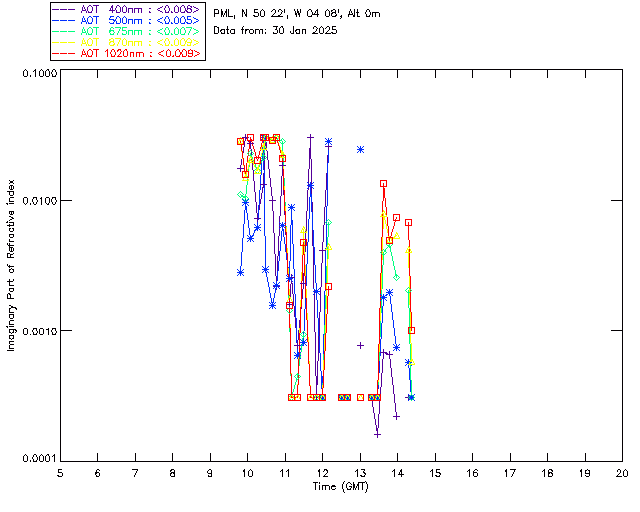This screenshot has height=512, width=640.
Task: Click the x-axis tick label 18
Action: pyautogui.click(x=547, y=473)
